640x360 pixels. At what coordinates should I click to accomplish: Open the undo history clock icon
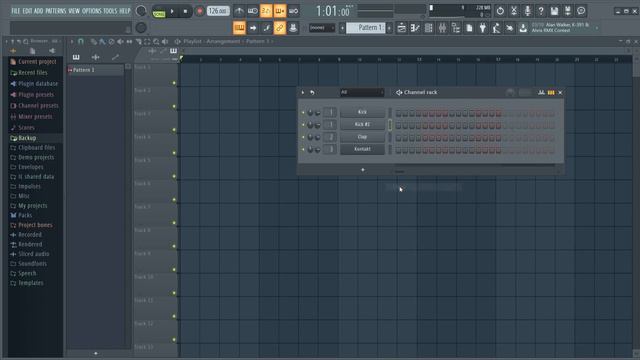(500, 11)
